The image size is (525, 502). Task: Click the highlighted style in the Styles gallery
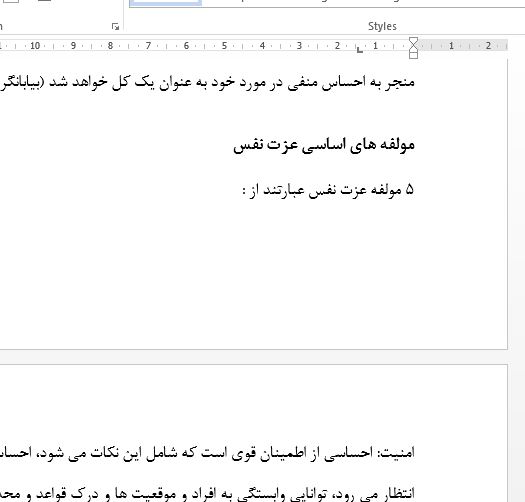point(165,3)
